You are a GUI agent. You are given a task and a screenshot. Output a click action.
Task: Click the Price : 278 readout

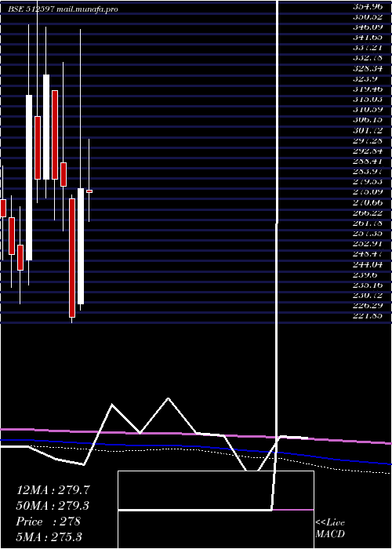point(49,522)
